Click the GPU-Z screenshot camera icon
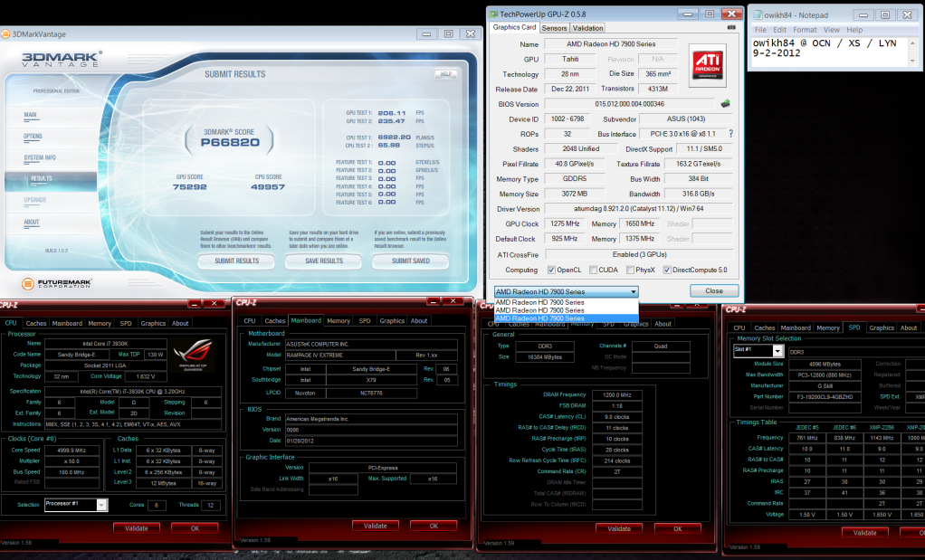Screen dimensions: 925x560 pyautogui.click(x=731, y=27)
